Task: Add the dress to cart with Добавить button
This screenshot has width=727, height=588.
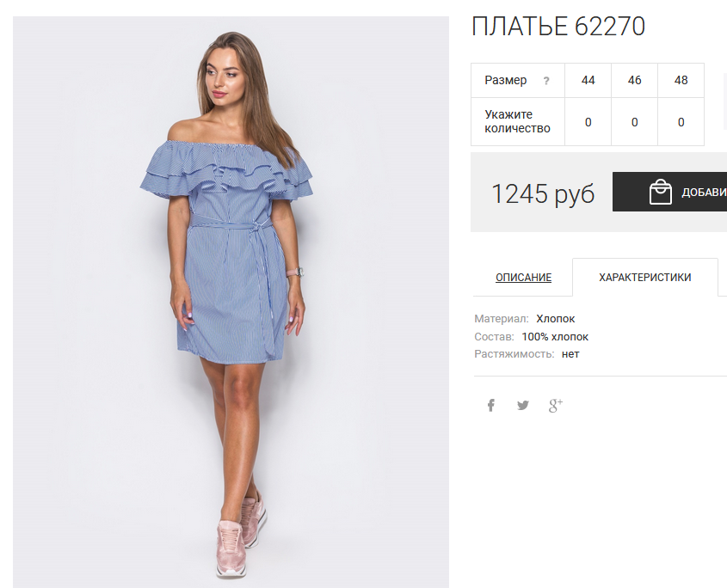Action: pyautogui.click(x=670, y=192)
